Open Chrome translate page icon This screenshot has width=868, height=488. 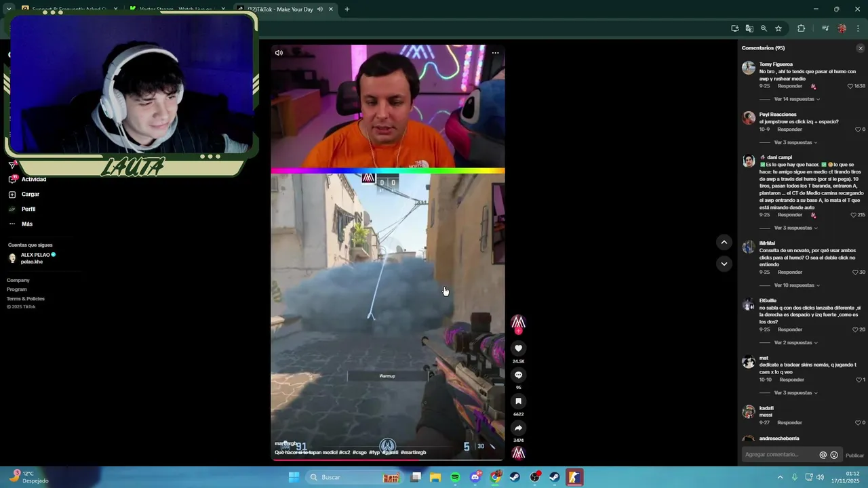pyautogui.click(x=749, y=28)
